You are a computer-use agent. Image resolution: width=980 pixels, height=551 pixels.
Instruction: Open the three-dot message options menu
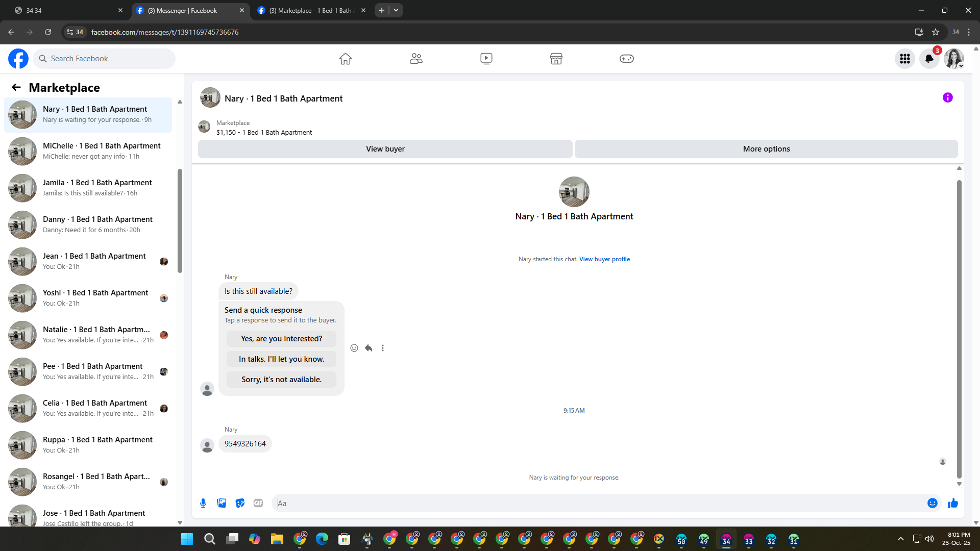383,348
